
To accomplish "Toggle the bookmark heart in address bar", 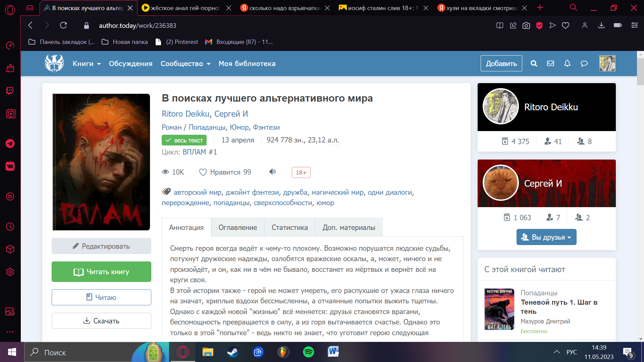I will (x=566, y=25).
